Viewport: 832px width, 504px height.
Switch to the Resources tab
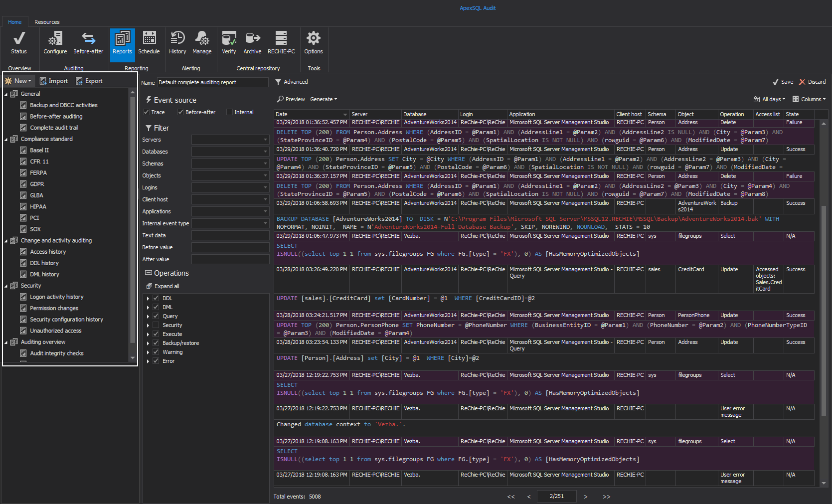(47, 22)
